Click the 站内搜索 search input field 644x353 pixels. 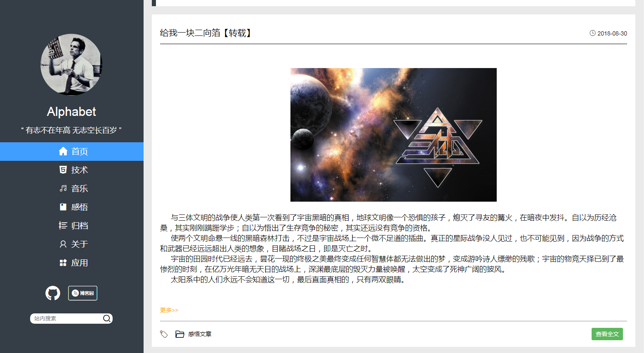click(66, 318)
